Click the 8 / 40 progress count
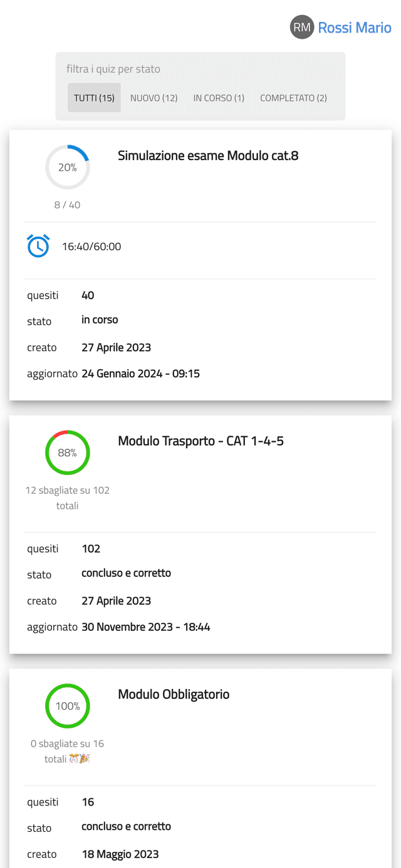This screenshot has height=868, width=401. 68,205
